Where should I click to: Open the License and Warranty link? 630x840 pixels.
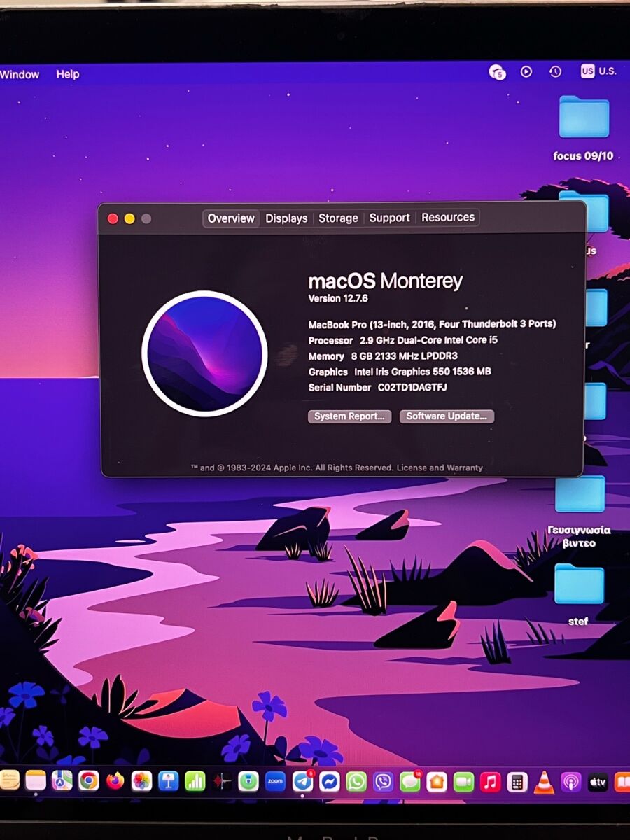[x=440, y=468]
